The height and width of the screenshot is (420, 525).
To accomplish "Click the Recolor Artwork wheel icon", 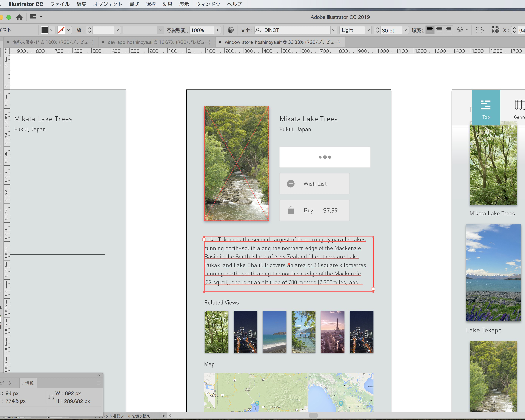I will (231, 30).
